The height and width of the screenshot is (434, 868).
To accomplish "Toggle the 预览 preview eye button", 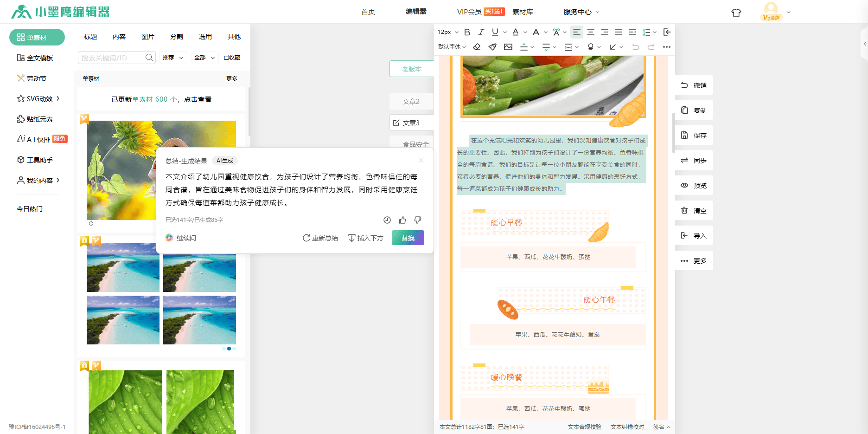I will pos(694,186).
